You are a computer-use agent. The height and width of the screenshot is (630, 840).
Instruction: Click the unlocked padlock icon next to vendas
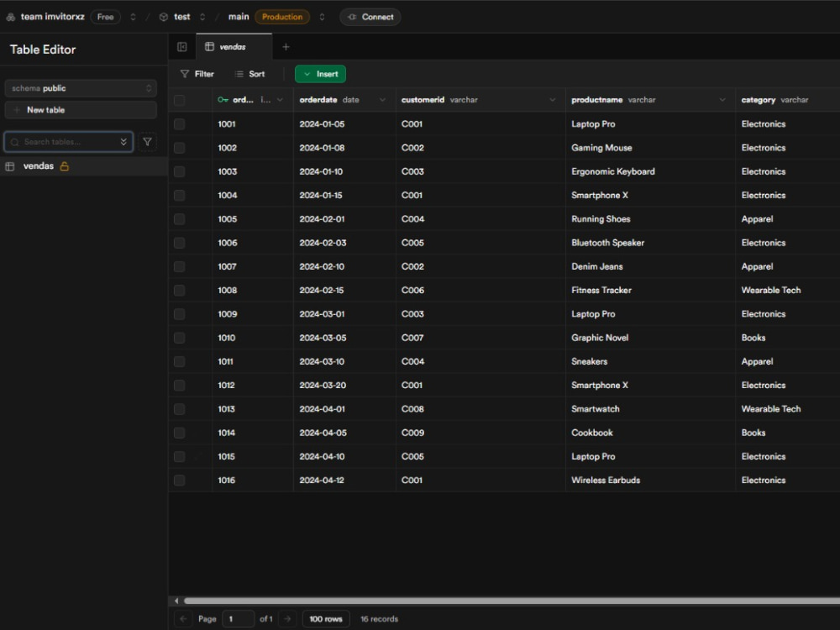[x=65, y=166]
